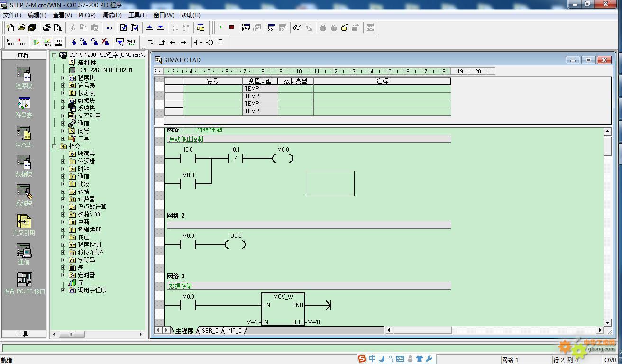Click the Open project folder icon
The width and height of the screenshot is (622, 364).
pyautogui.click(x=21, y=27)
